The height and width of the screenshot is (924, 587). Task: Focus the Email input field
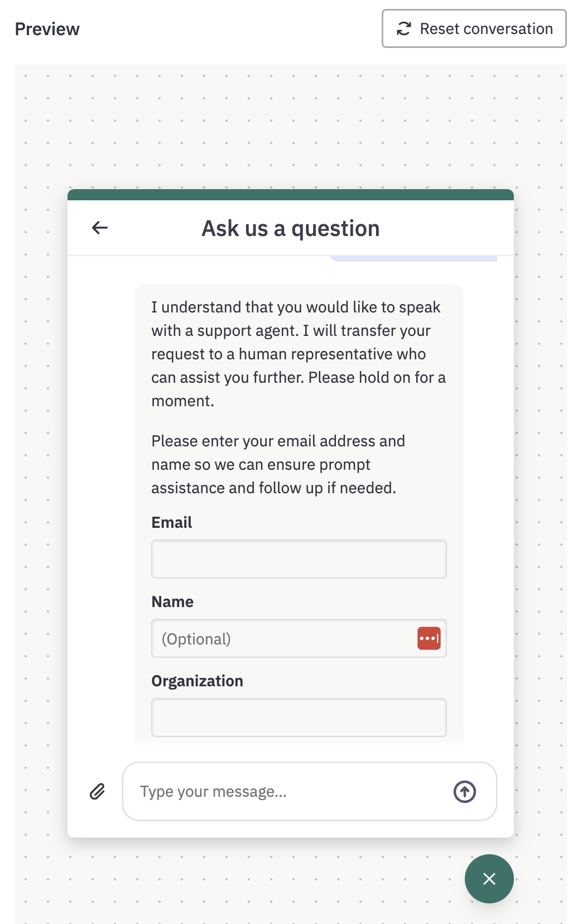[299, 559]
